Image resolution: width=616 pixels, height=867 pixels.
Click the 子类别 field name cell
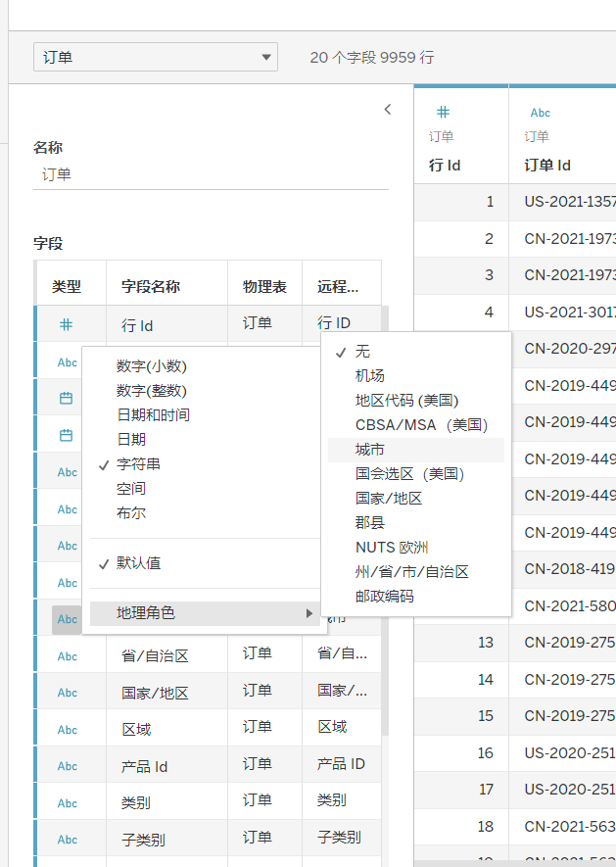(x=166, y=840)
